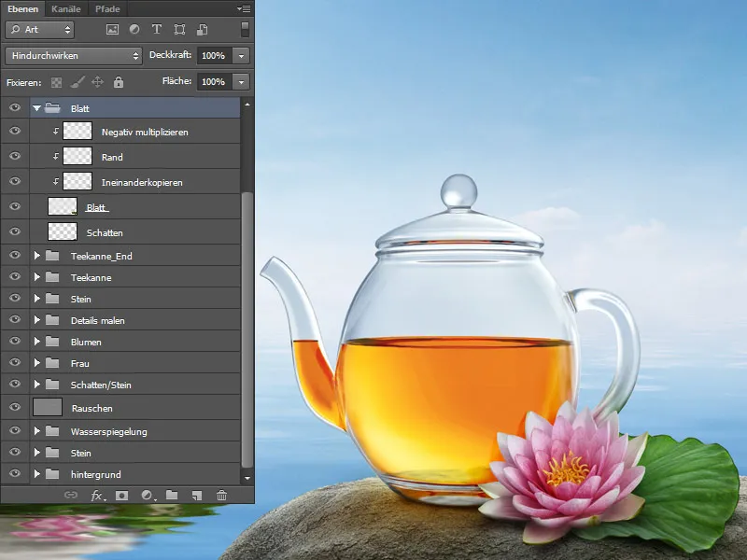Open the Ebenen panel menu icon

[244, 8]
